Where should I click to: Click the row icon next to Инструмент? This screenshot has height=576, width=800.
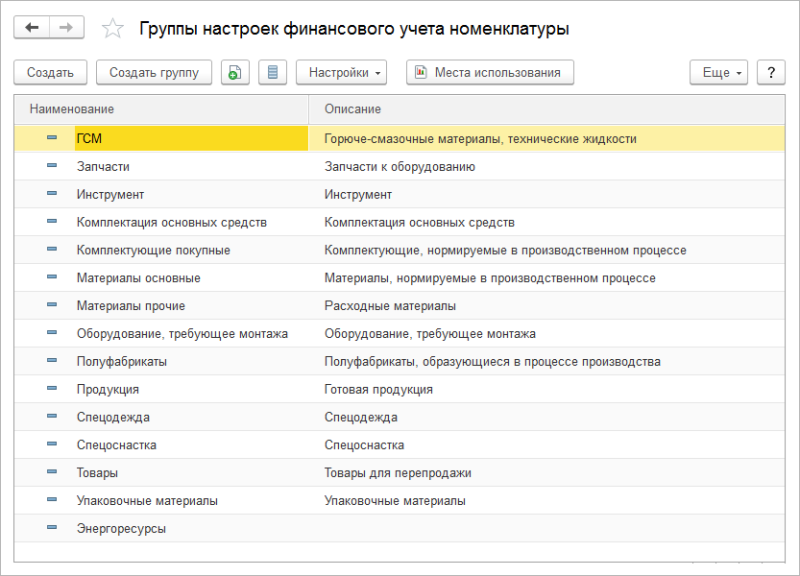coord(52,193)
